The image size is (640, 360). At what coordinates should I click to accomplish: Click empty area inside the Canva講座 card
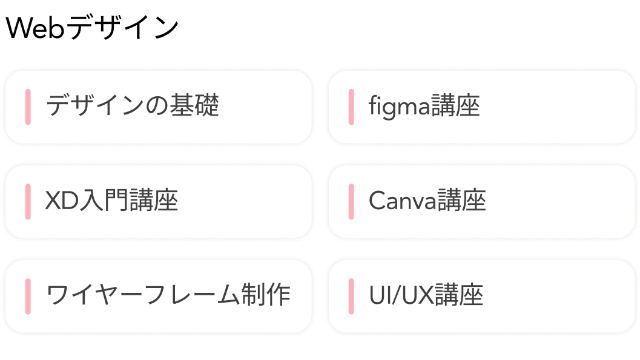point(563,202)
